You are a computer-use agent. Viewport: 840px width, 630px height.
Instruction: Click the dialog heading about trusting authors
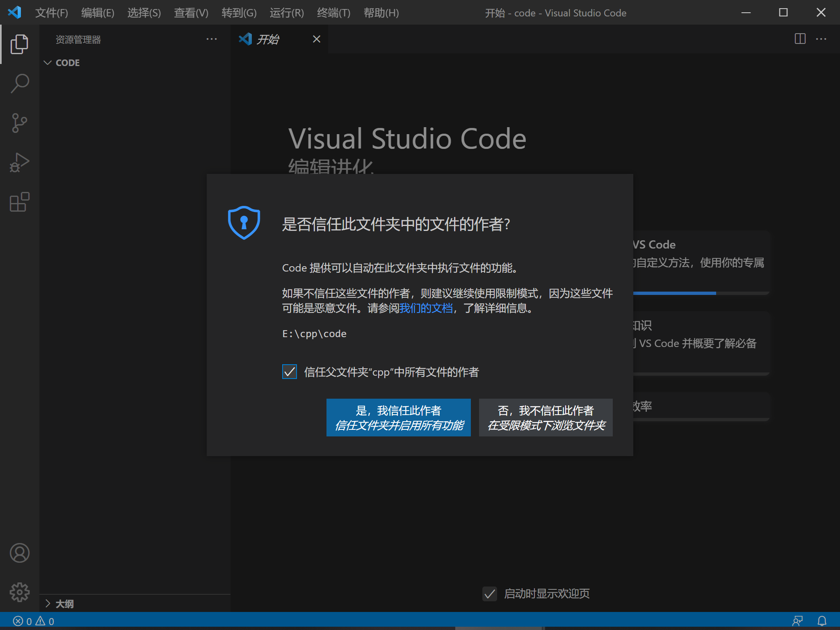[x=396, y=224]
